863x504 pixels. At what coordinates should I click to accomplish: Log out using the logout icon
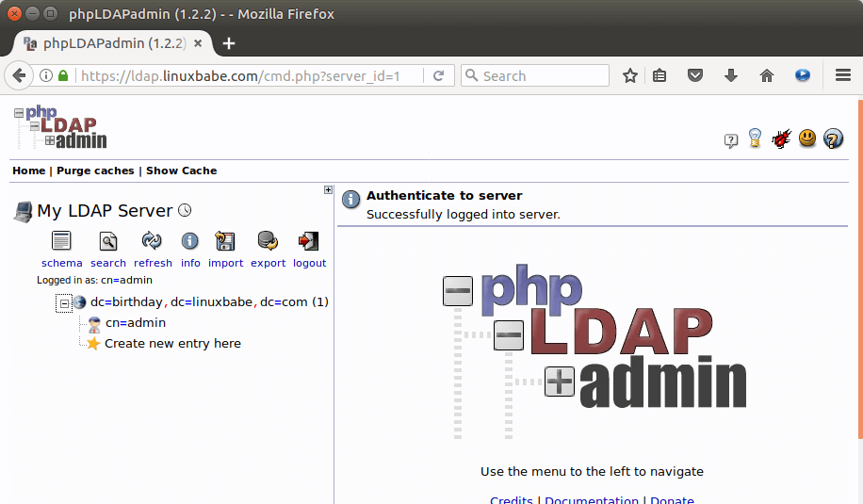[x=309, y=241]
